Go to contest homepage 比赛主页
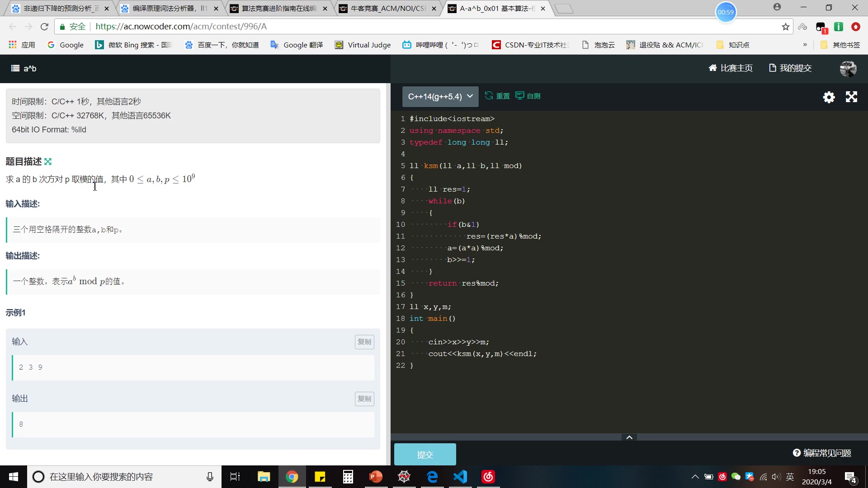This screenshot has width=868, height=488. click(731, 68)
